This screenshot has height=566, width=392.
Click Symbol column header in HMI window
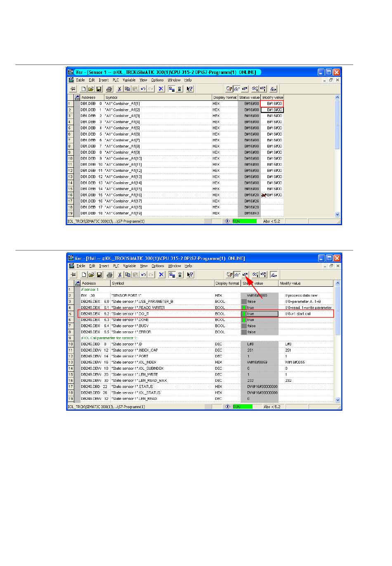coord(118,283)
